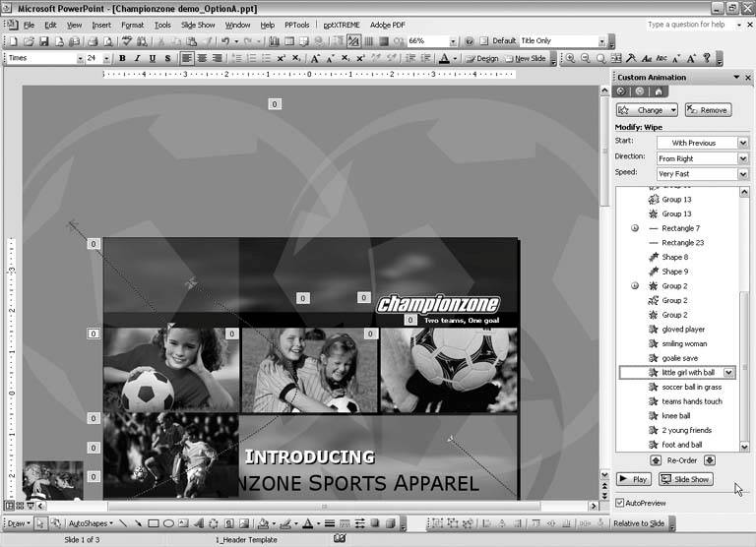Click the Type a question for help box
The height and width of the screenshot is (547, 756).
[x=689, y=25]
